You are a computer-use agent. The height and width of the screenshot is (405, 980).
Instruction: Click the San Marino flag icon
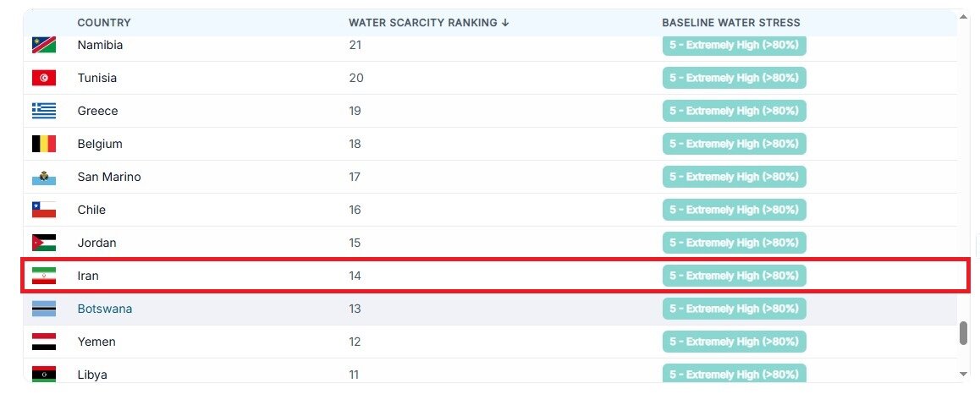point(44,177)
